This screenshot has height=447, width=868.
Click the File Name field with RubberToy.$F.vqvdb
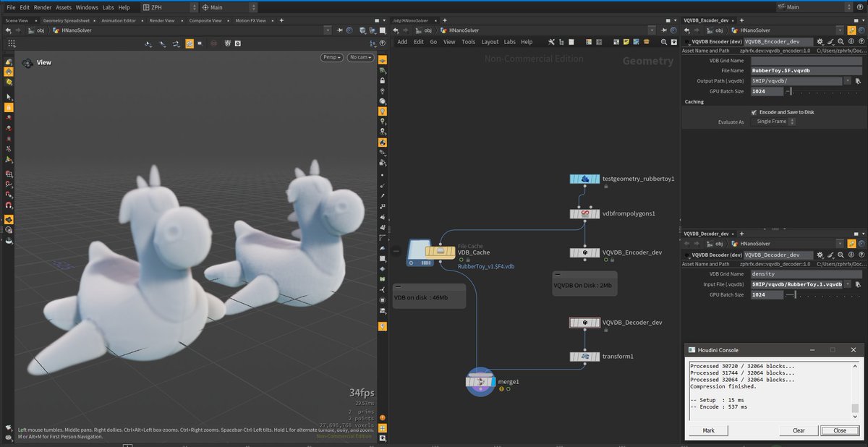[806, 71]
